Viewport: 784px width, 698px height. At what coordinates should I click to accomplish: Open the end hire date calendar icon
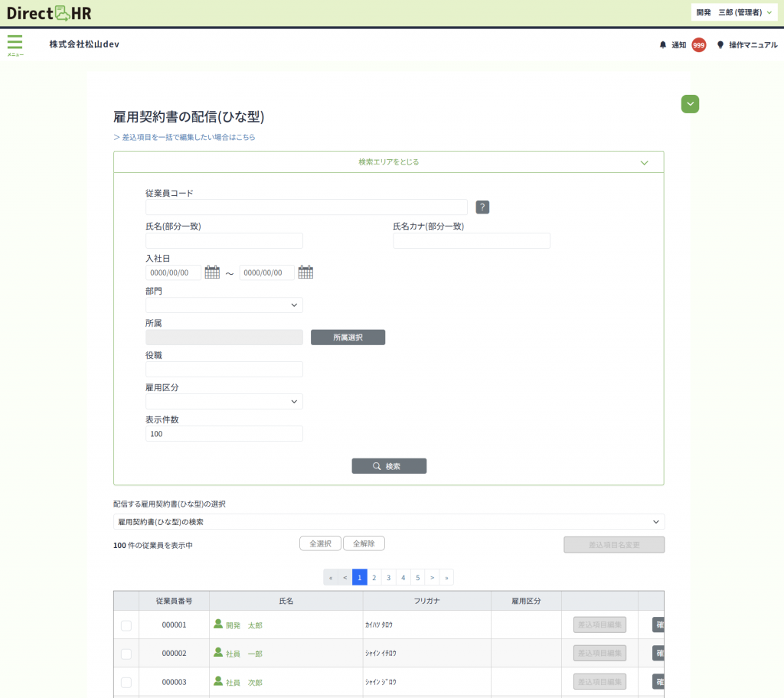[305, 272]
